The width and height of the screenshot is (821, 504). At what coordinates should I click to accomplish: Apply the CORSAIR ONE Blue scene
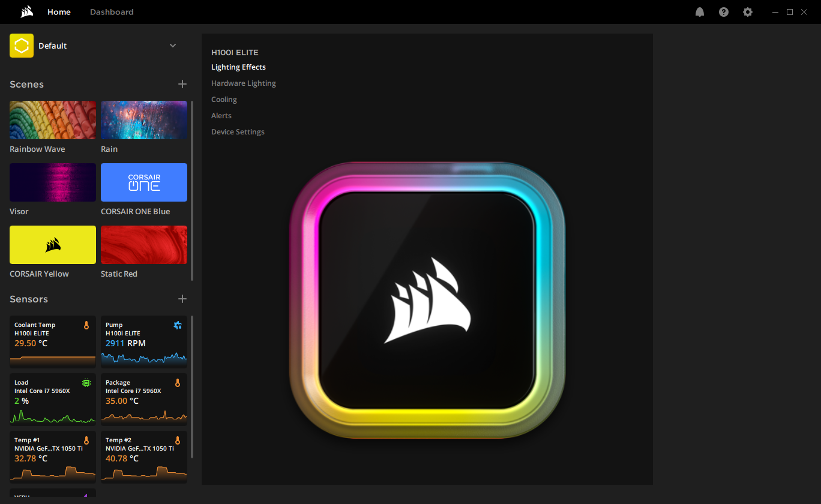(144, 182)
